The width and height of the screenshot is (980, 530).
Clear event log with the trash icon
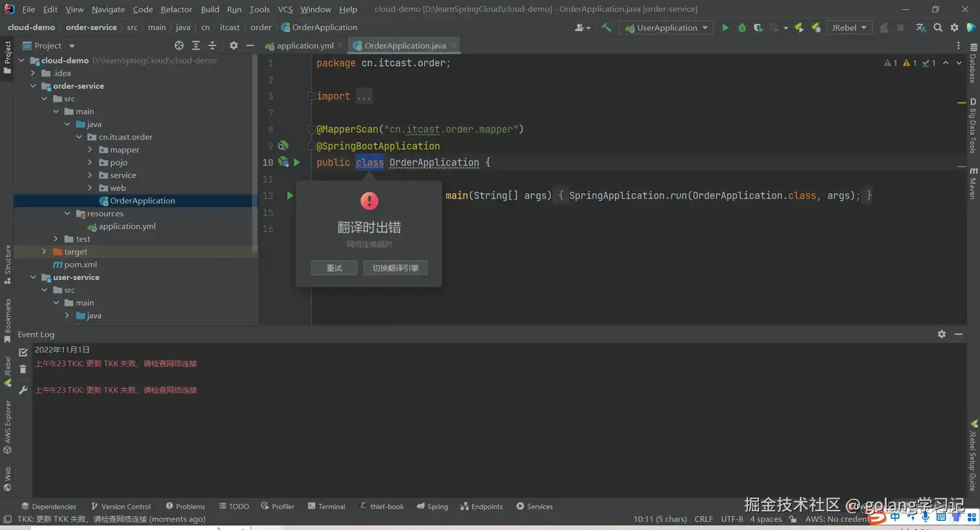[23, 369]
